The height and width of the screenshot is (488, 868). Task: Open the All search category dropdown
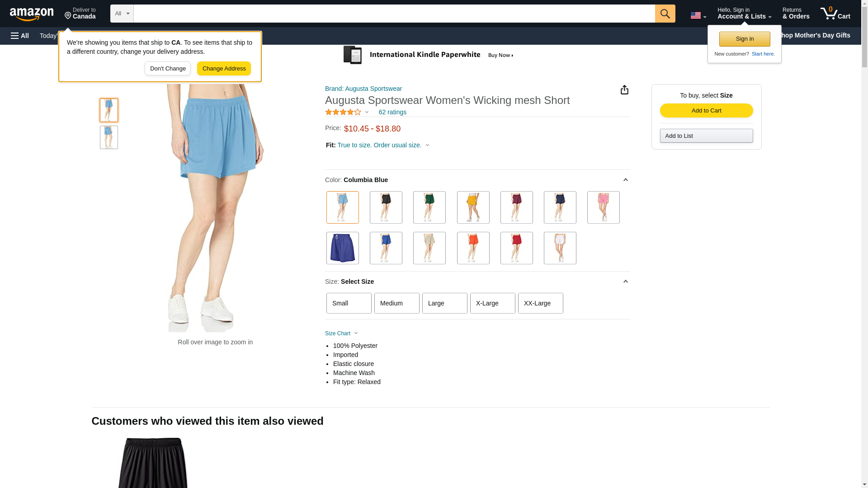click(x=122, y=14)
